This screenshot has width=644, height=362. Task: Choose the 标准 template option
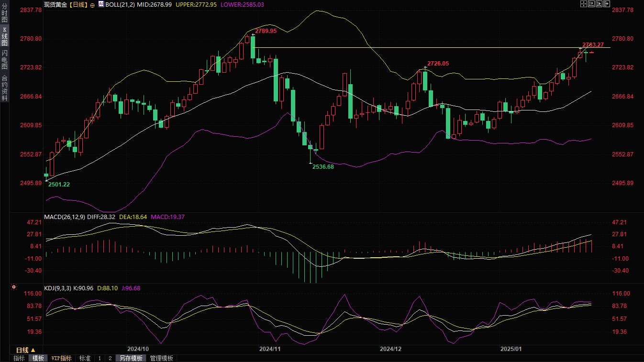tap(85, 358)
